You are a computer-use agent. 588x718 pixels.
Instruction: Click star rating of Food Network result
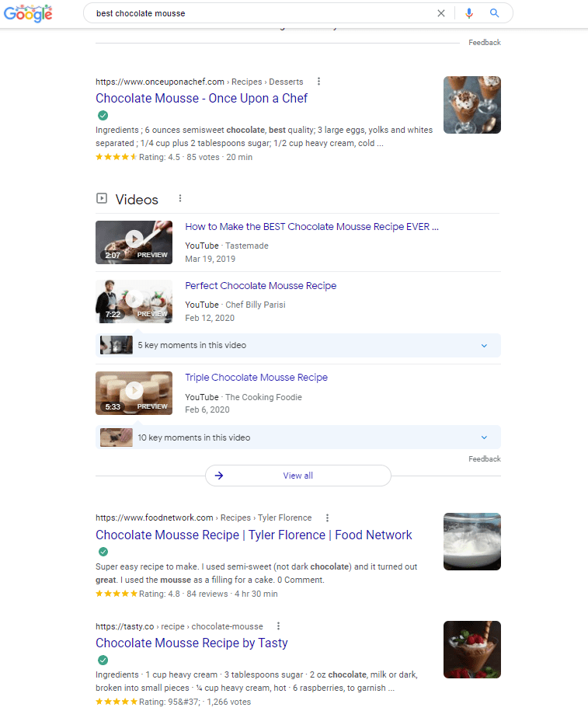click(x=117, y=594)
